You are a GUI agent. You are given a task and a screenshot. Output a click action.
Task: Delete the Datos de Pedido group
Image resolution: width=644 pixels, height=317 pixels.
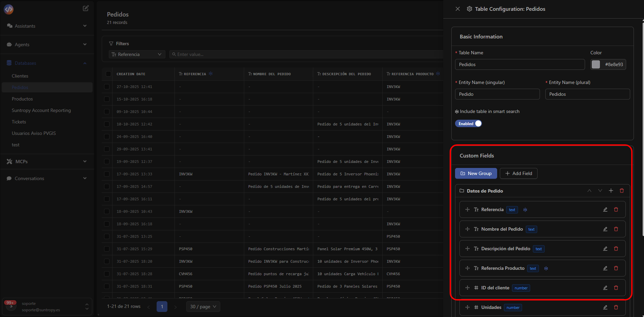622,191
